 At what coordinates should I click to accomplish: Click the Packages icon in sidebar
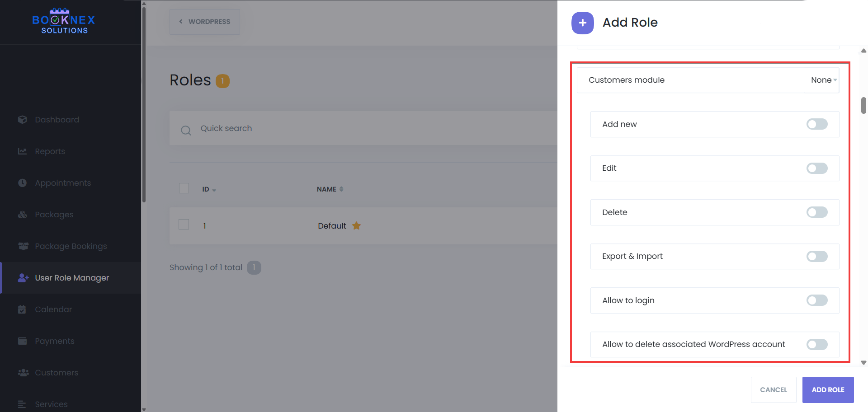coord(22,215)
